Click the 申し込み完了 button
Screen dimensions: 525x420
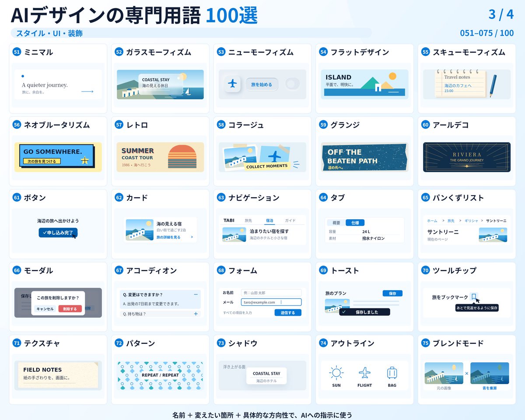(58, 232)
